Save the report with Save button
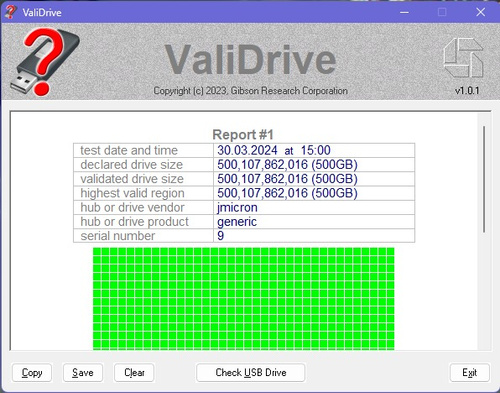The height and width of the screenshot is (393, 500). coord(83,372)
